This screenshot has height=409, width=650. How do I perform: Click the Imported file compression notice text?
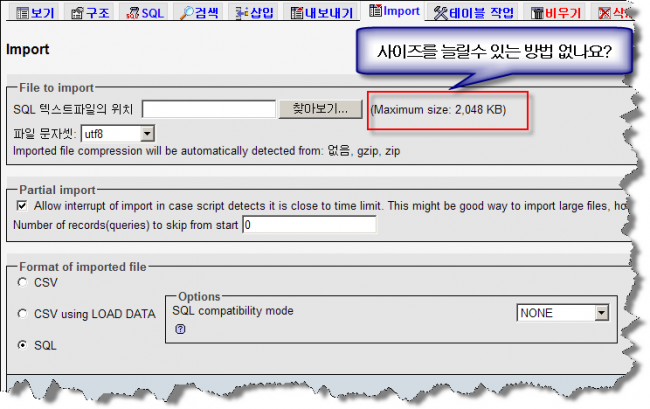tap(206, 151)
